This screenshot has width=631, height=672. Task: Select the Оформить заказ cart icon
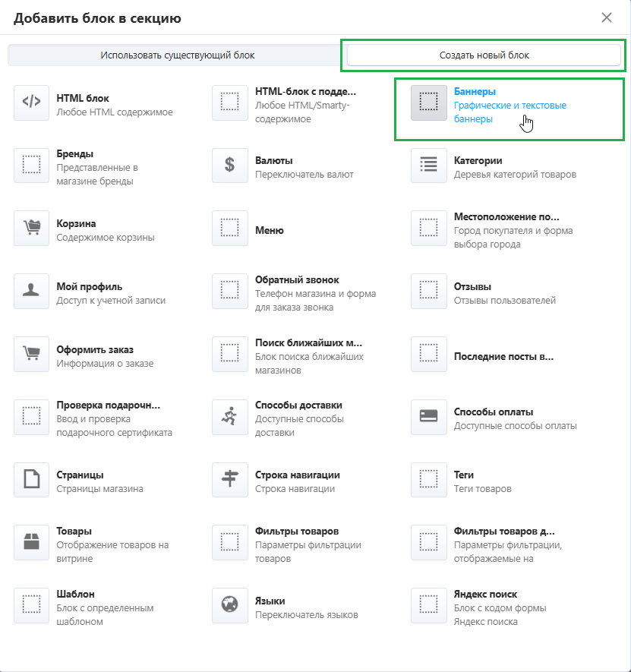point(31,355)
